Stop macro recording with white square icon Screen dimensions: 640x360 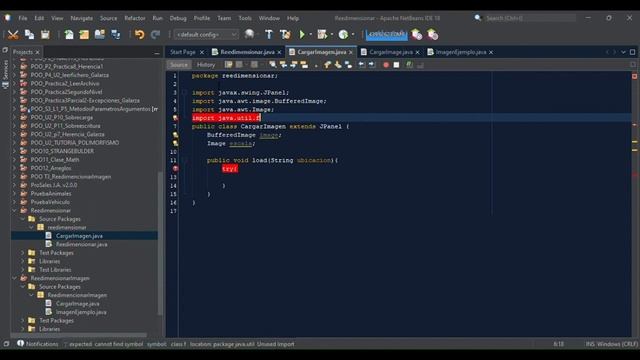[396, 64]
